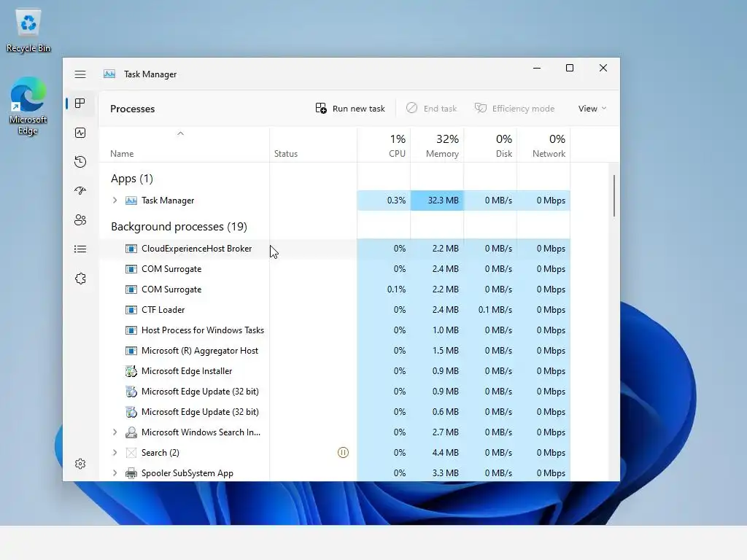The width and height of the screenshot is (747, 560).
Task: Sort processes by Network column
Action: pyautogui.click(x=543, y=145)
